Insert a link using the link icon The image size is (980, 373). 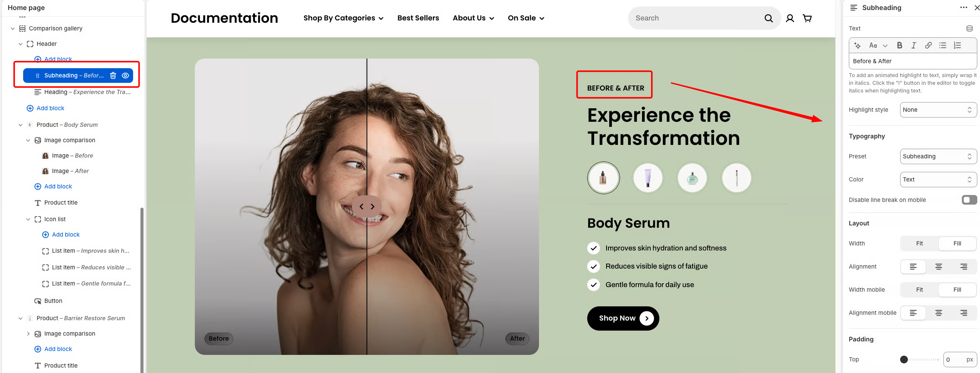pyautogui.click(x=928, y=45)
